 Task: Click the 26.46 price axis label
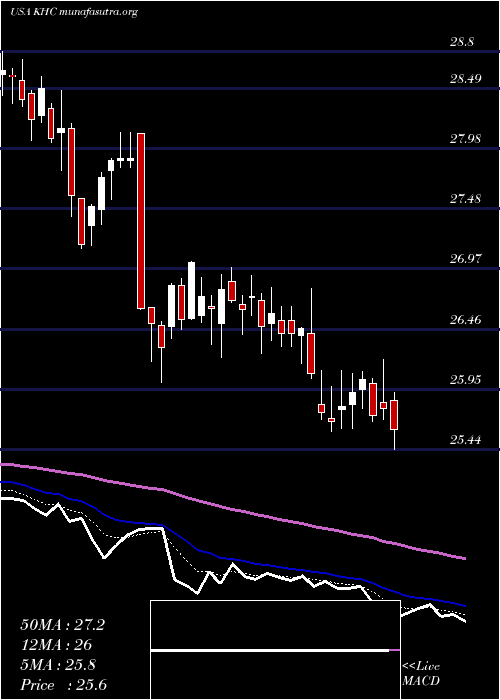coord(465,320)
